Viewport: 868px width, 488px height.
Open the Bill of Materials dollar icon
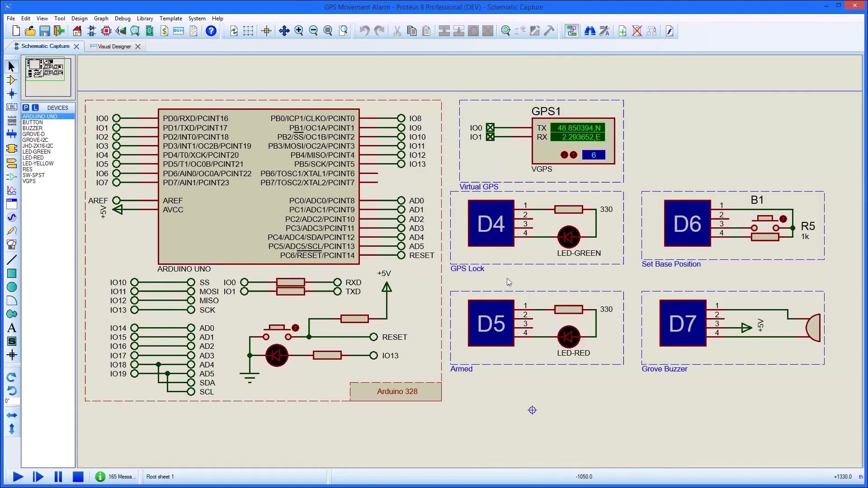164,31
